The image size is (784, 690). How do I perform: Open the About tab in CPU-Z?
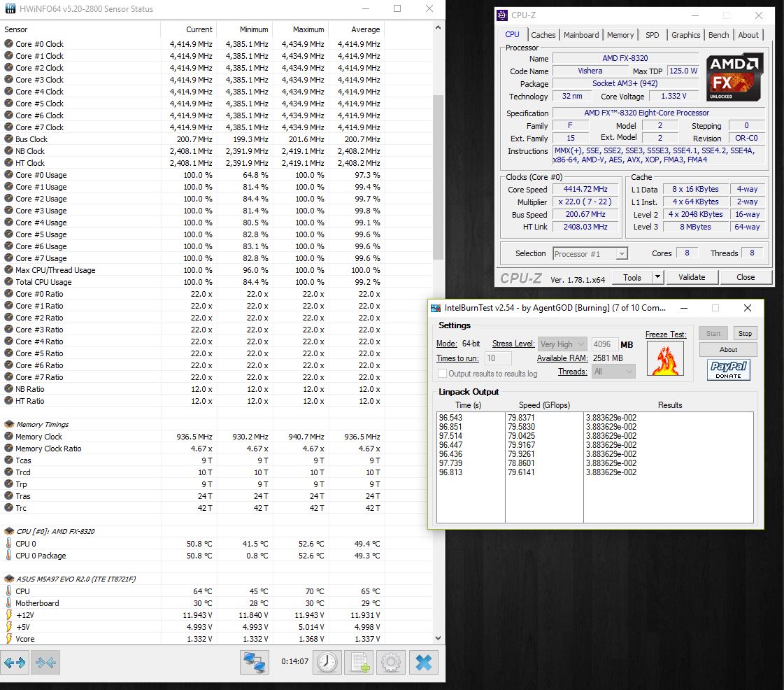tap(748, 35)
